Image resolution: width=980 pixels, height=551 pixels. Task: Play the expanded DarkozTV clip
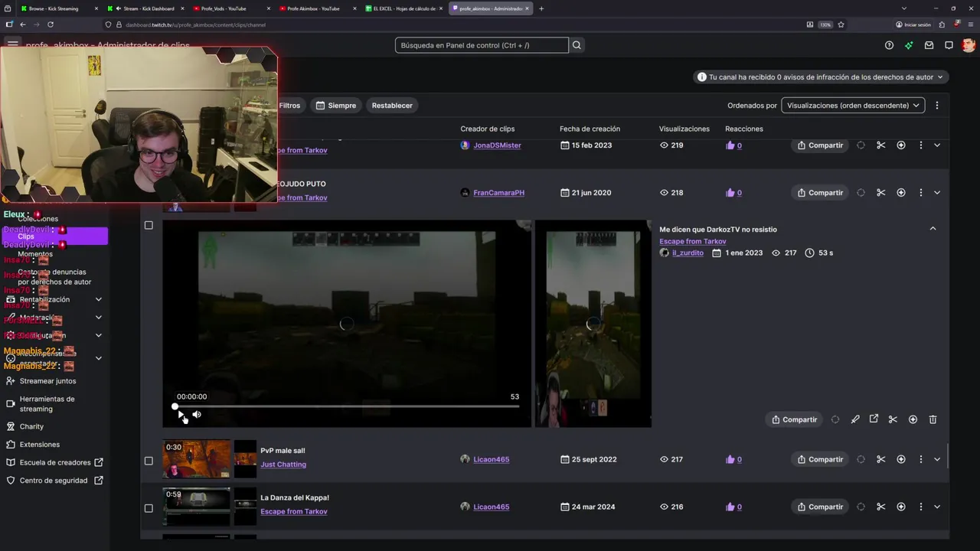pyautogui.click(x=181, y=414)
